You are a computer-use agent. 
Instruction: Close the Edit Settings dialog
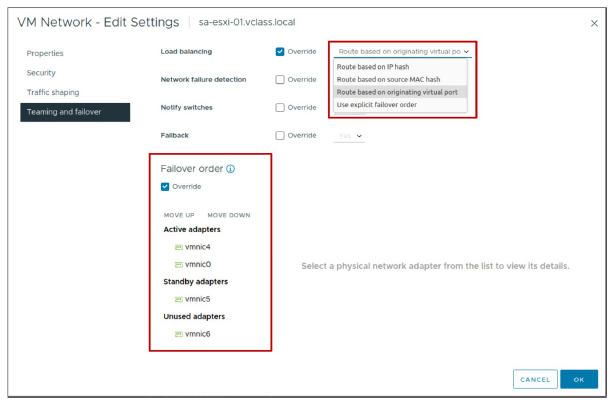point(596,22)
